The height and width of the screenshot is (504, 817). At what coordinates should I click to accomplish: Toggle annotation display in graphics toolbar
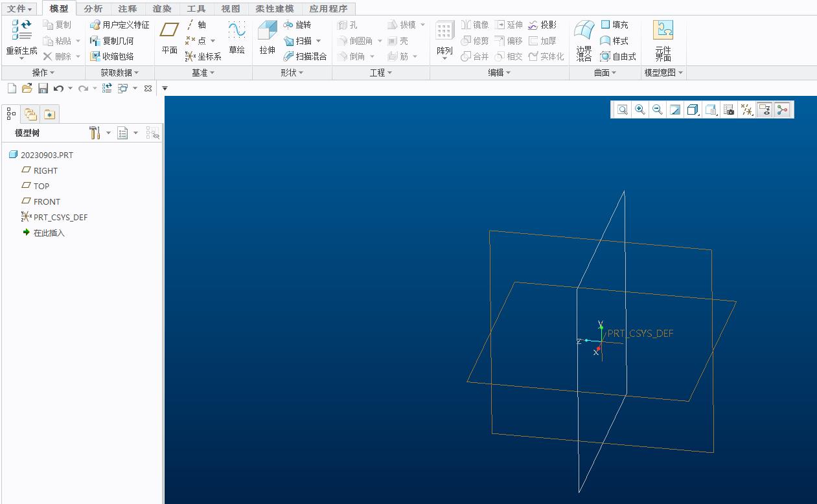(x=765, y=110)
